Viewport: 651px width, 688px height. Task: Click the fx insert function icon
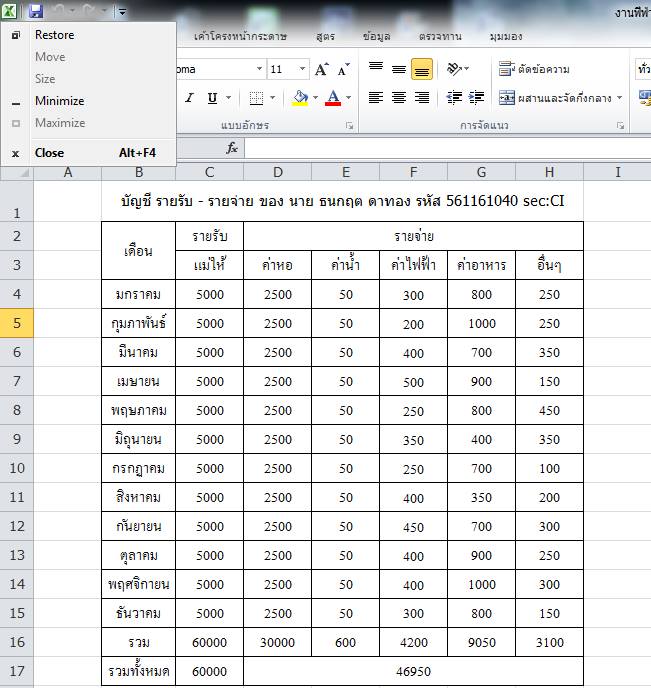click(232, 148)
